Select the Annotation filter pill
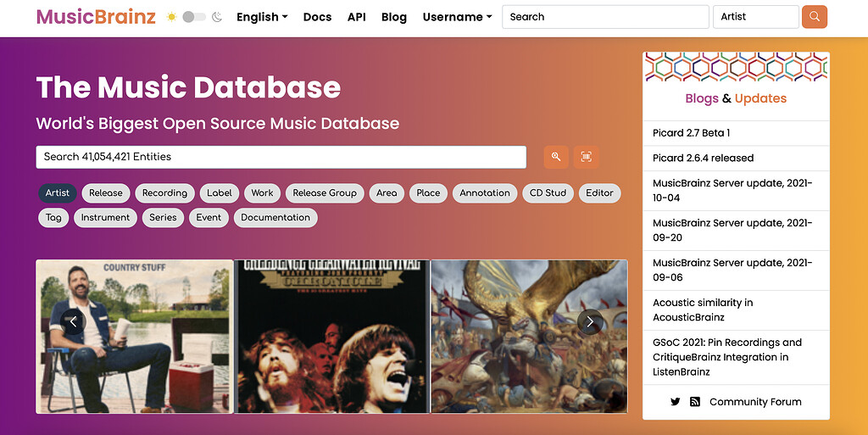The image size is (868, 435). (x=485, y=193)
